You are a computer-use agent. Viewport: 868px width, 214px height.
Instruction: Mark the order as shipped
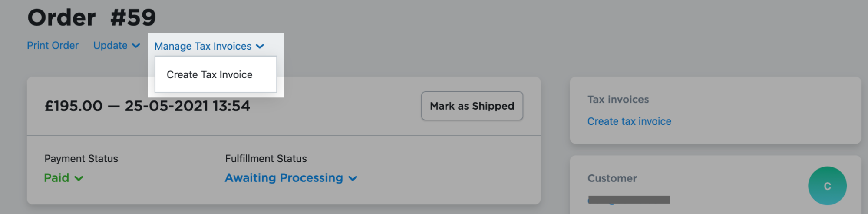[472, 106]
